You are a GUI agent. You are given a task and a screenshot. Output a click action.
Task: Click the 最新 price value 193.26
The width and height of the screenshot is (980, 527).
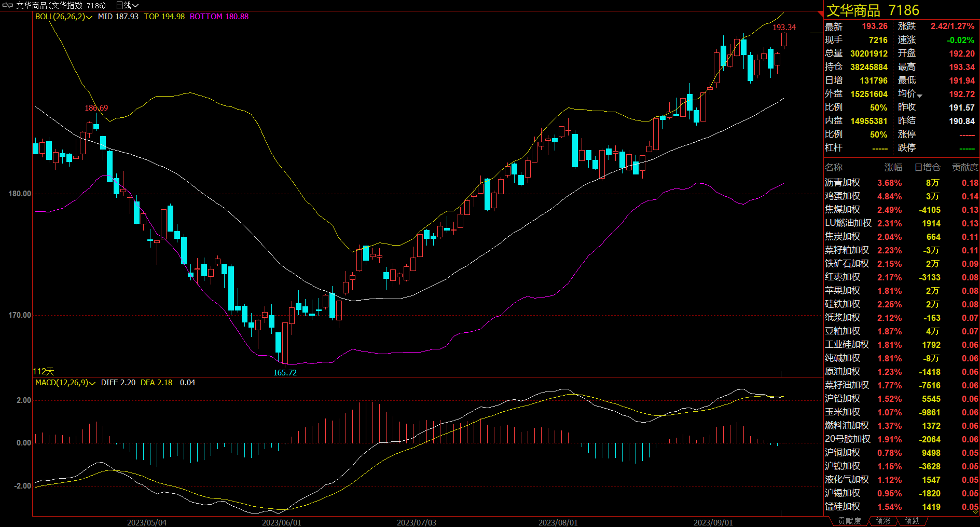pos(875,26)
